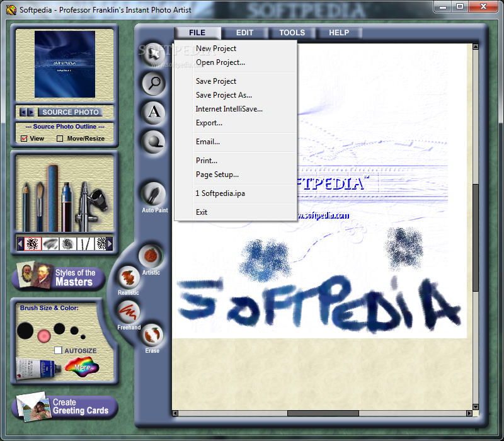This screenshot has width=504, height=441.
Task: Select the fourth line-stroke brush pattern
Action: (85, 244)
